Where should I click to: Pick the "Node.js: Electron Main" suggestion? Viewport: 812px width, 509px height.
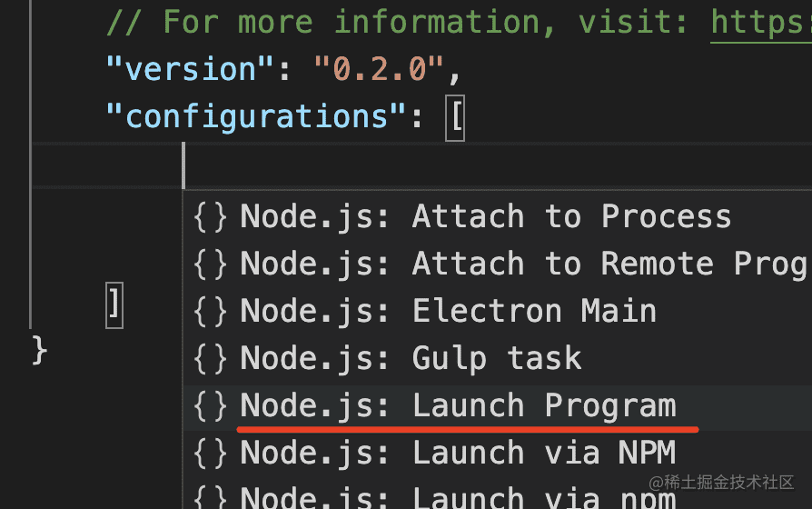[448, 312]
